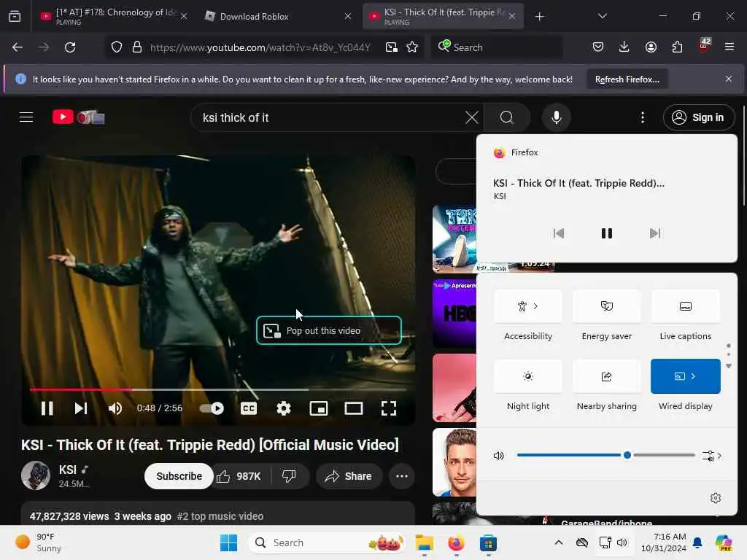The height and width of the screenshot is (560, 747).
Task: Open video settings gear in player
Action: pos(284,408)
